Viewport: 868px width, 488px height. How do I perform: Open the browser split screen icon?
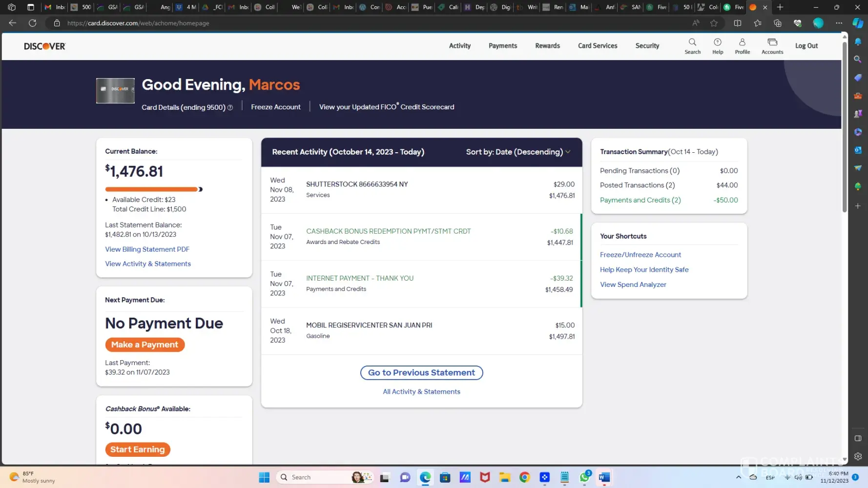coord(737,23)
